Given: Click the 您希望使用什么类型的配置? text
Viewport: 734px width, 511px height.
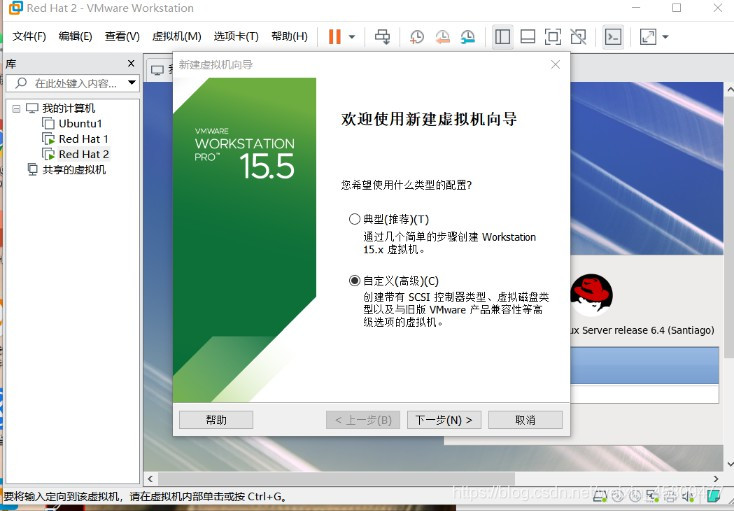Looking at the screenshot, I should 406,185.
